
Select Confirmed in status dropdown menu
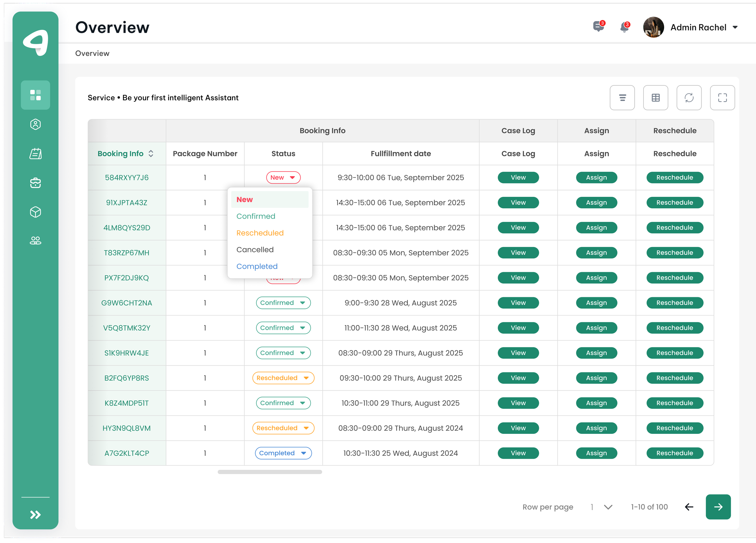coord(256,216)
